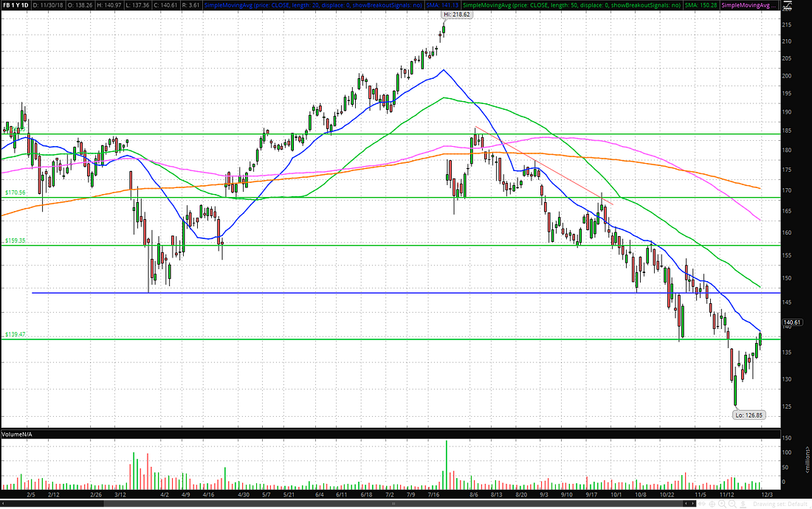This screenshot has height=509, width=812.
Task: Click the magenta SimpleMovingAvg study label
Action: click(x=748, y=5)
